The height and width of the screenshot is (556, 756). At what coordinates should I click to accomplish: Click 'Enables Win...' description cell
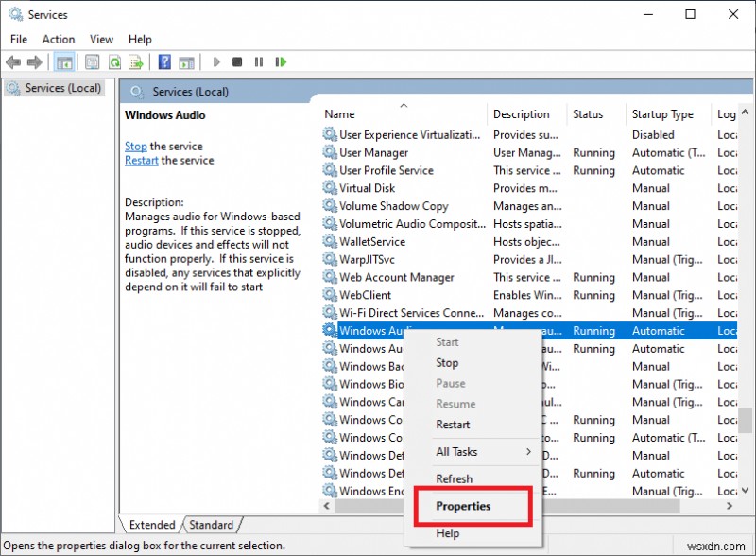click(x=527, y=295)
